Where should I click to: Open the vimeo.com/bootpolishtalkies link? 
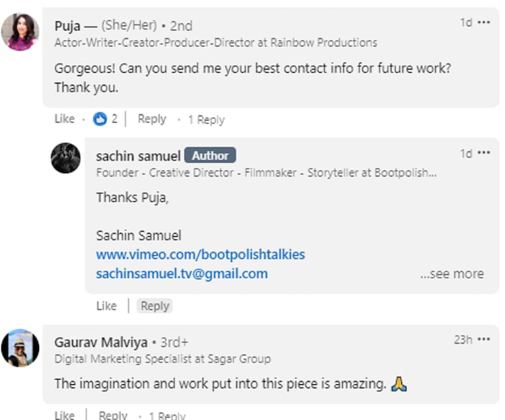200,254
